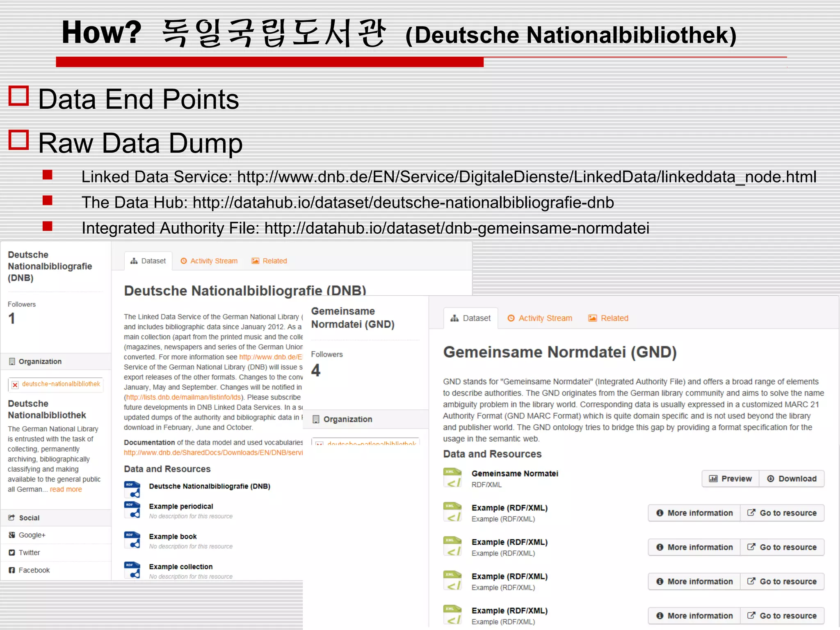Click XML icon of third Example (RDF/XML)
Viewport: 840px width, 630px height.
pyautogui.click(x=453, y=581)
